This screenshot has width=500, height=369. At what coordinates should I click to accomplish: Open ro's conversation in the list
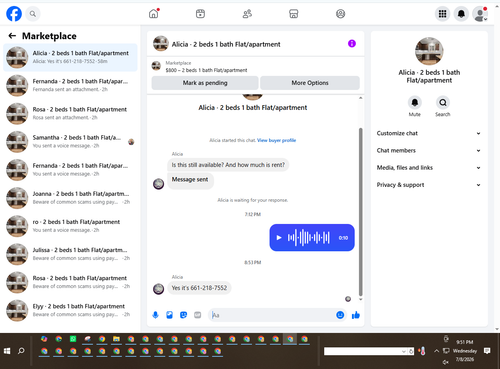[70, 226]
